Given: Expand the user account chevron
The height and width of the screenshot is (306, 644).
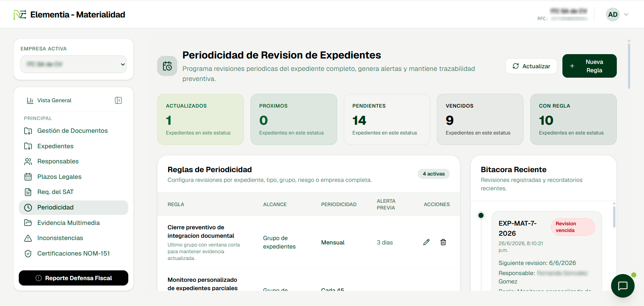Looking at the screenshot, I should point(626,14).
